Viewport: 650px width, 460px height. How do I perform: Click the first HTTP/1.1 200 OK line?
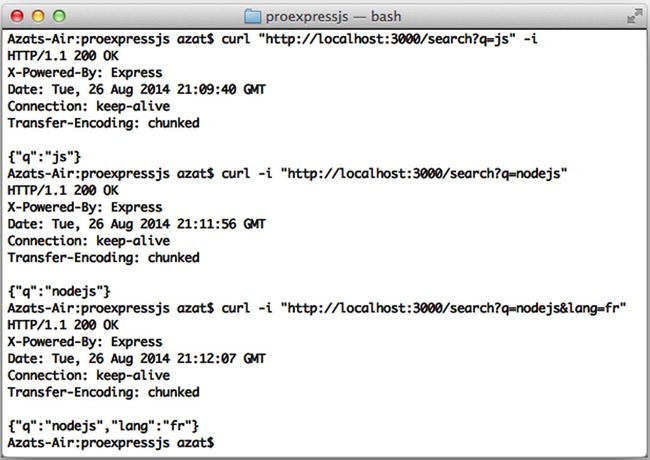click(63, 56)
